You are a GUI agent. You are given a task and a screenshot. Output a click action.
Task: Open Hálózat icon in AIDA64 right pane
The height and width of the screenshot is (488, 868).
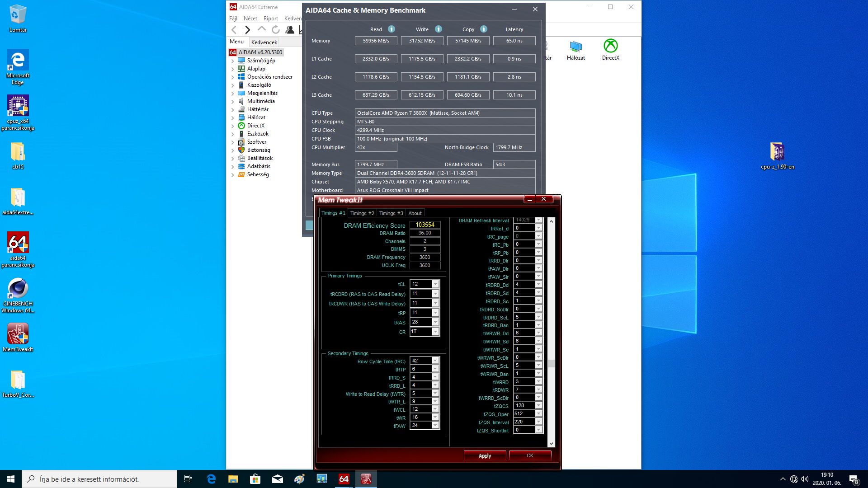tap(576, 50)
